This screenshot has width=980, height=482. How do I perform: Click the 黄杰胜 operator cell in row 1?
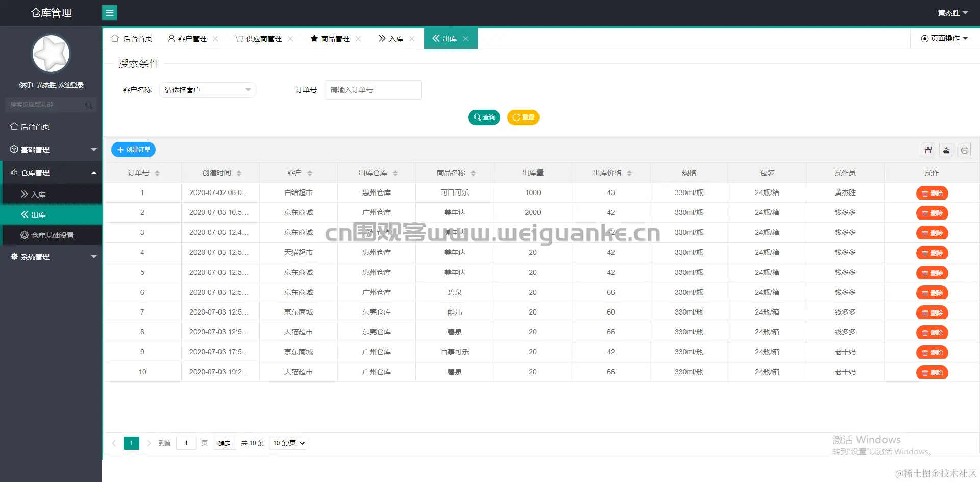(x=845, y=192)
